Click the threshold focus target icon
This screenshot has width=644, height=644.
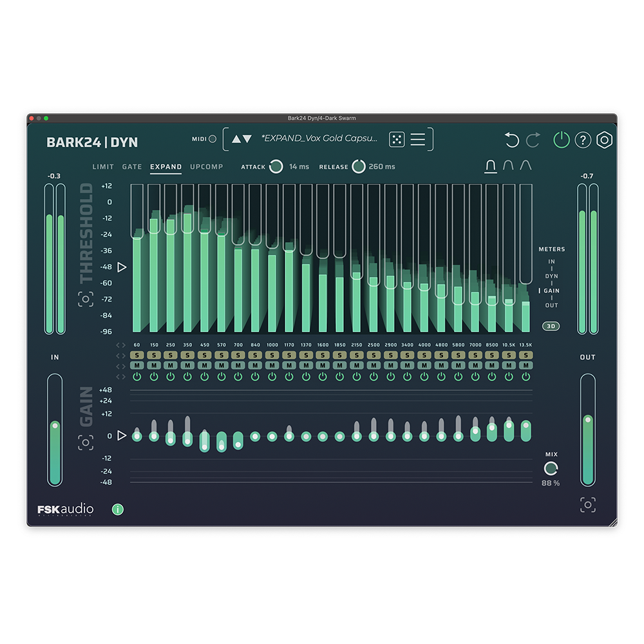86,299
